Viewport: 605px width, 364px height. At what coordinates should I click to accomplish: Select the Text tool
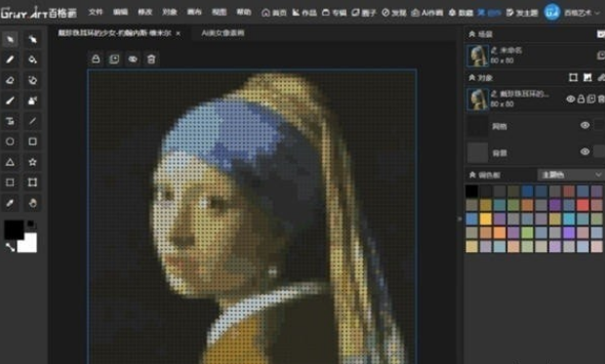(x=10, y=121)
